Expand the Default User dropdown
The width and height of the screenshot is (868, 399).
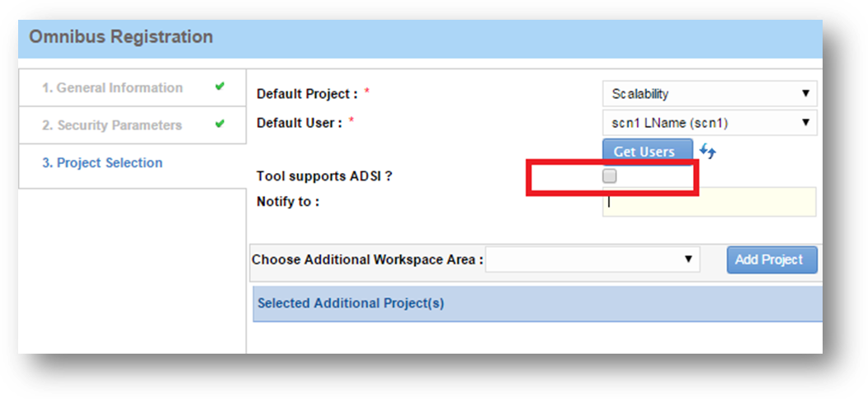click(x=709, y=124)
